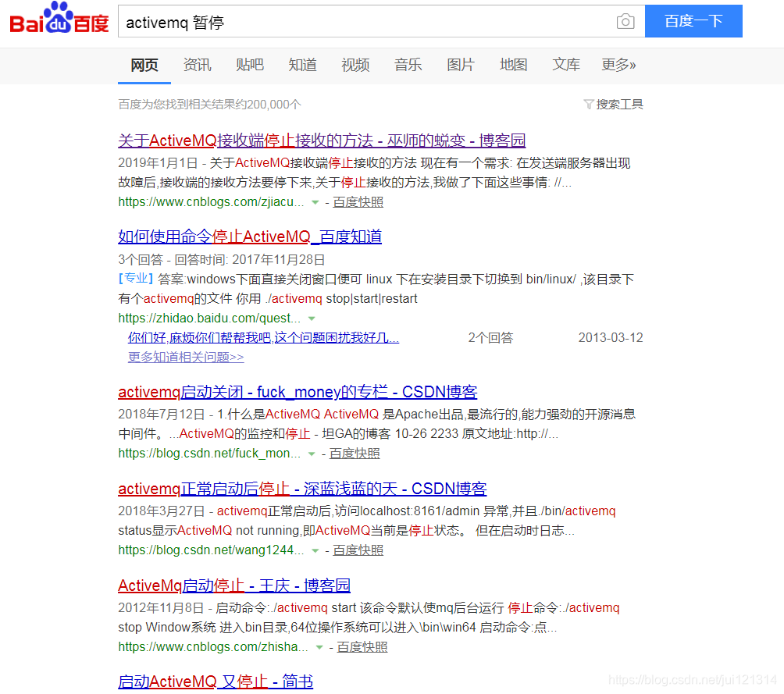Open result activemq启动关闭 - fuck_money的专栏
The width and height of the screenshot is (784, 694).
click(x=298, y=392)
